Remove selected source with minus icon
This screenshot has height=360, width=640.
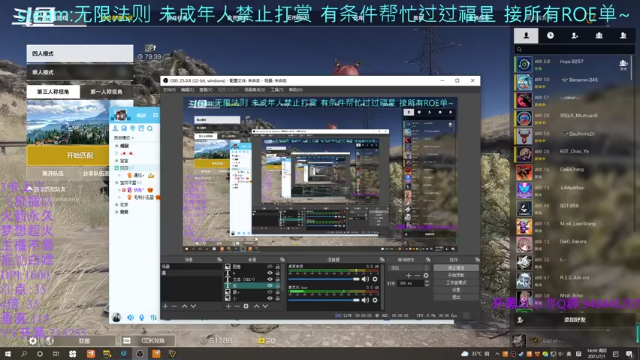tap(237, 306)
